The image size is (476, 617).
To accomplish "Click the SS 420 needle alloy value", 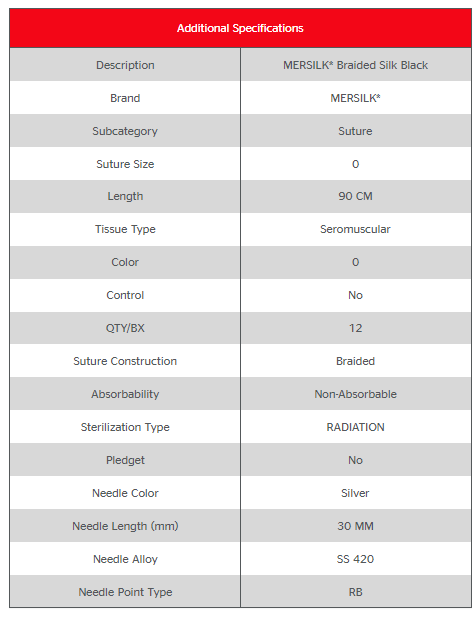I will [x=355, y=559].
